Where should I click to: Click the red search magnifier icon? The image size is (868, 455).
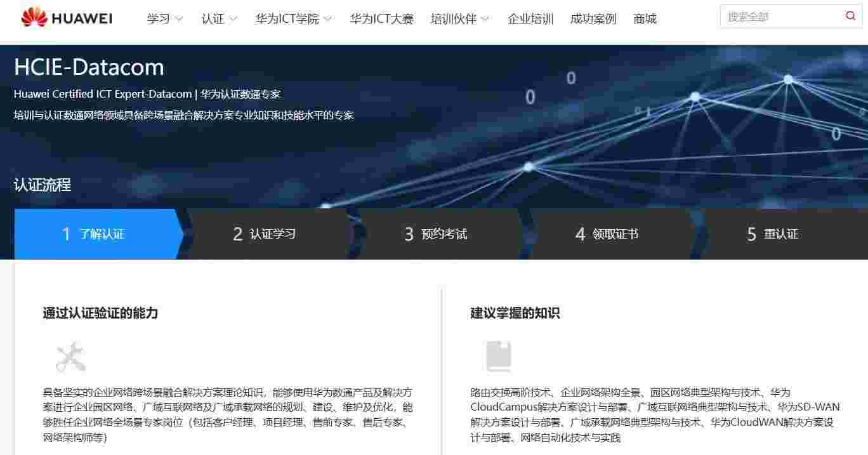point(850,16)
